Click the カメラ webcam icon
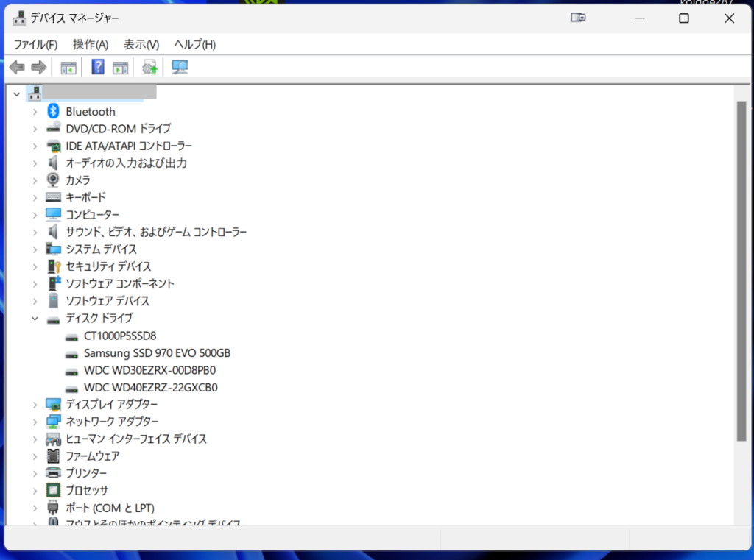The height and width of the screenshot is (560, 754). [x=53, y=180]
